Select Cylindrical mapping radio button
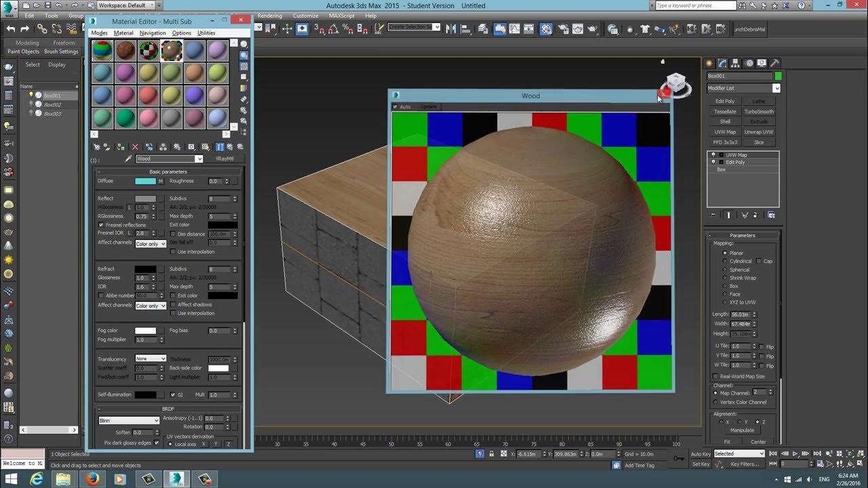This screenshot has height=488, width=868. point(725,261)
